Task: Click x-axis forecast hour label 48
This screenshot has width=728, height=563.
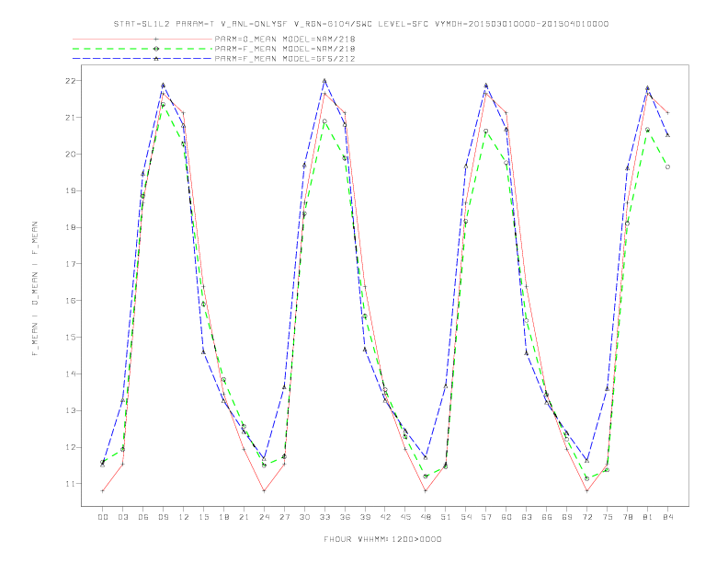Action: click(426, 517)
